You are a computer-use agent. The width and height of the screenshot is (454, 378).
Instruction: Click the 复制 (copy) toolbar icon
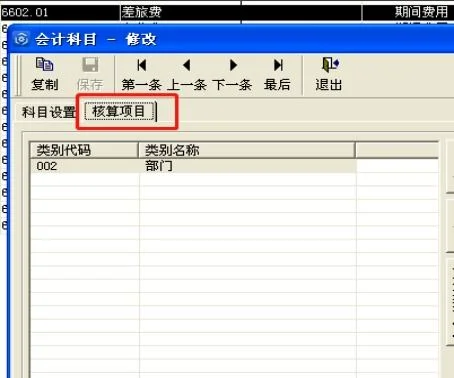coord(44,64)
